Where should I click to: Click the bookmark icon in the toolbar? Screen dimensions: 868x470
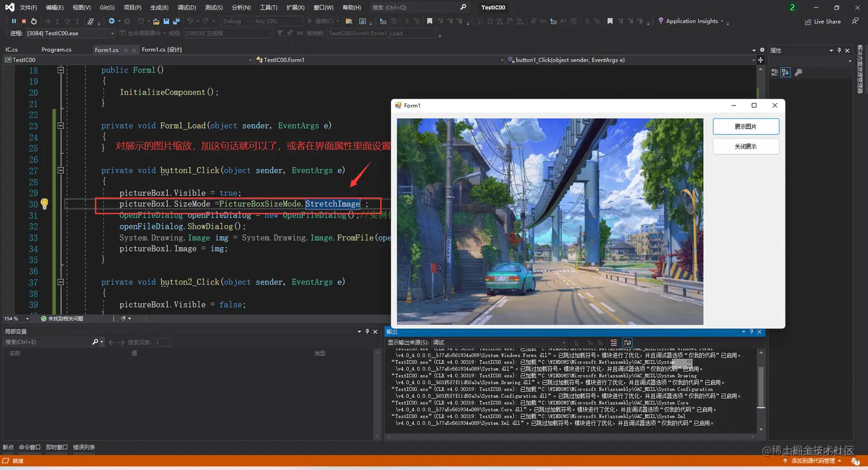click(x=429, y=21)
